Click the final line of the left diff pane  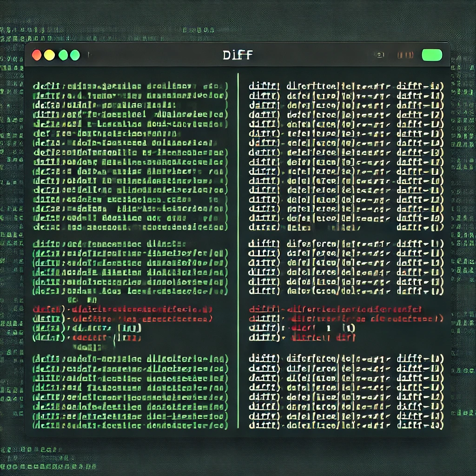130,425
